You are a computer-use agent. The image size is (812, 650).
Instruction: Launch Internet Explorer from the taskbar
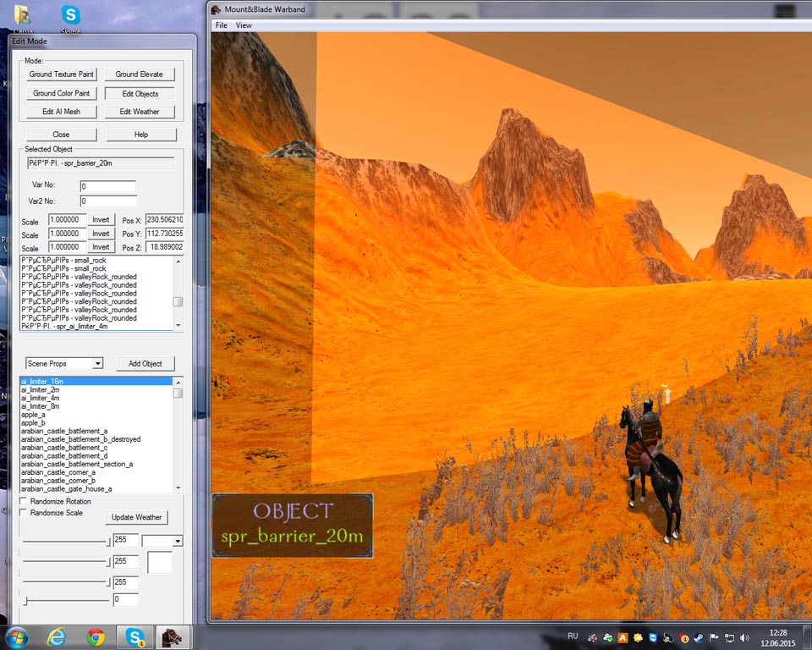click(58, 637)
